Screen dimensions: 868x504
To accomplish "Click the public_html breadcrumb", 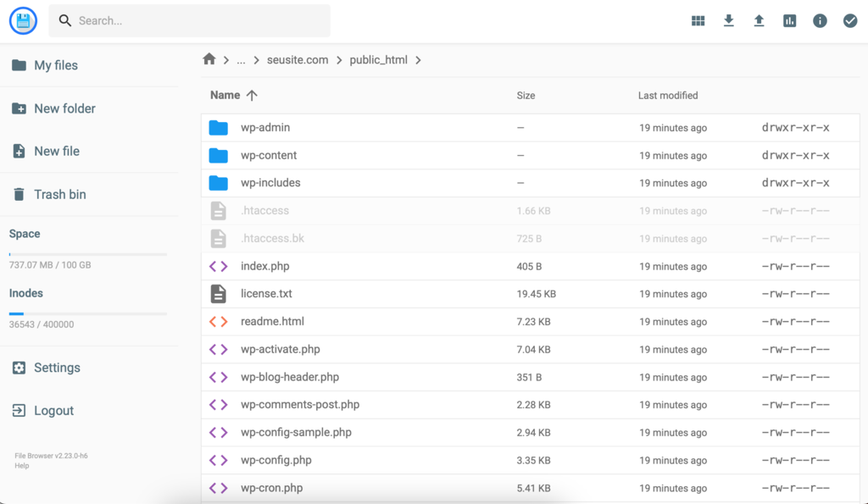I will click(378, 60).
